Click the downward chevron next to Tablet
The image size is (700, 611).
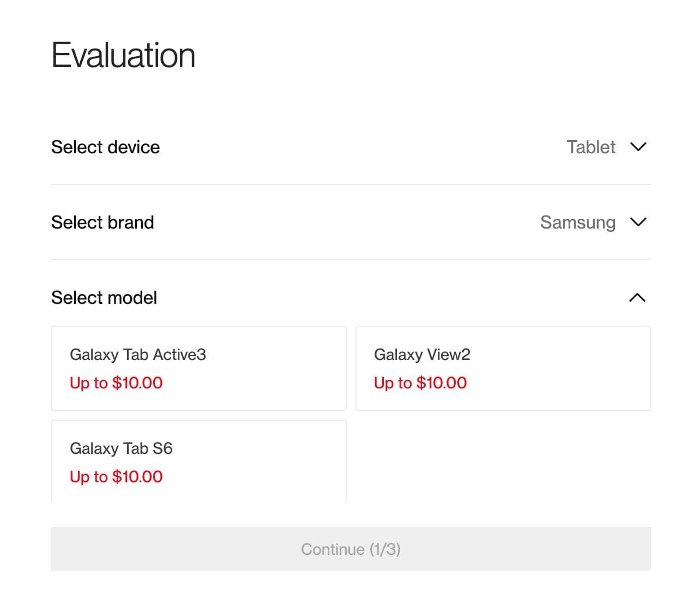pos(638,147)
